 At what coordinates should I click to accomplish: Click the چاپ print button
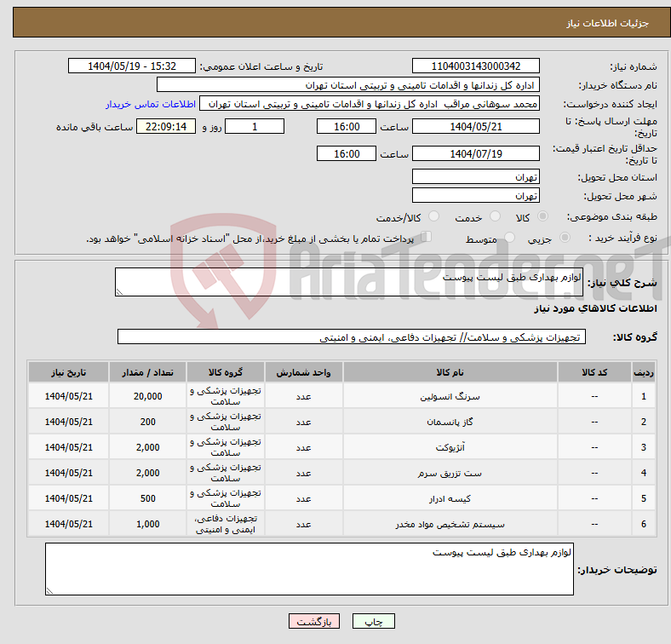click(x=373, y=621)
